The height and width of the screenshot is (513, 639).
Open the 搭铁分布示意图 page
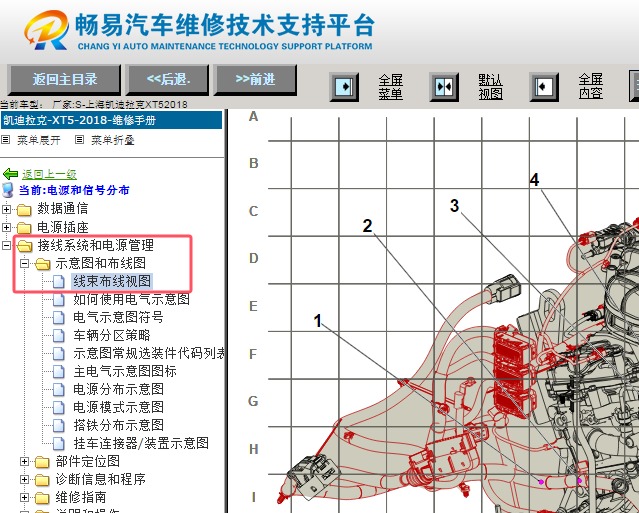(x=118, y=425)
